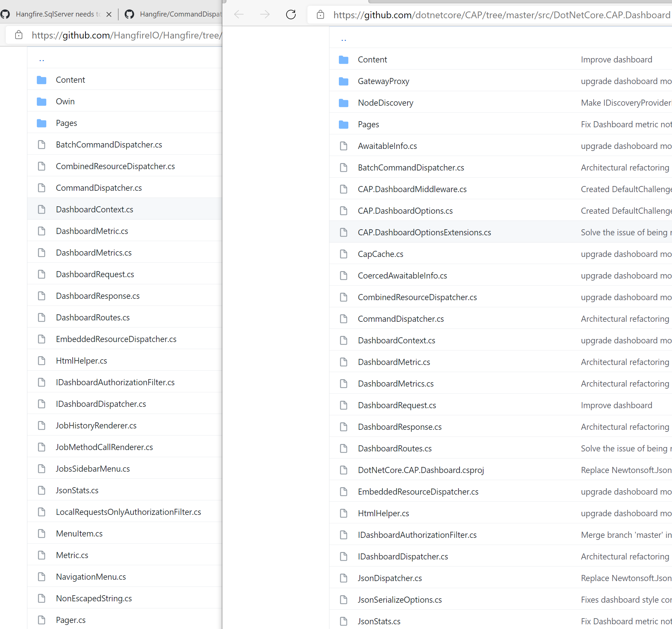
Task: Open CAP.DashboardOptionsExtensions.cs
Action: pyautogui.click(x=424, y=232)
